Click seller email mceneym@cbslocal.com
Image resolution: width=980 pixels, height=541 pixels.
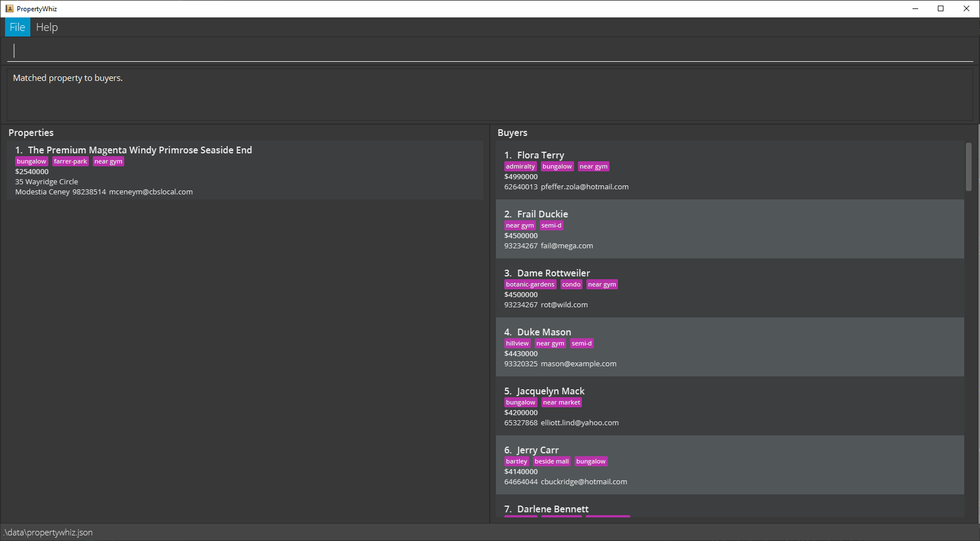[151, 192]
